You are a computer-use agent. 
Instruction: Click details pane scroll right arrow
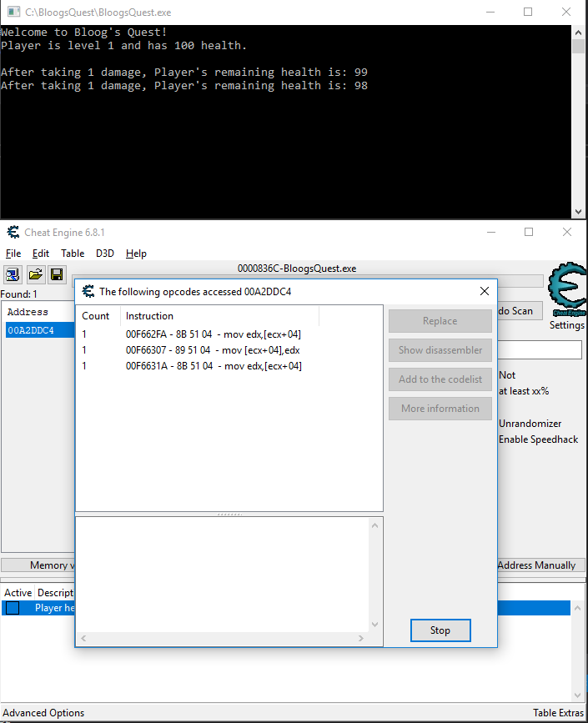point(361,638)
